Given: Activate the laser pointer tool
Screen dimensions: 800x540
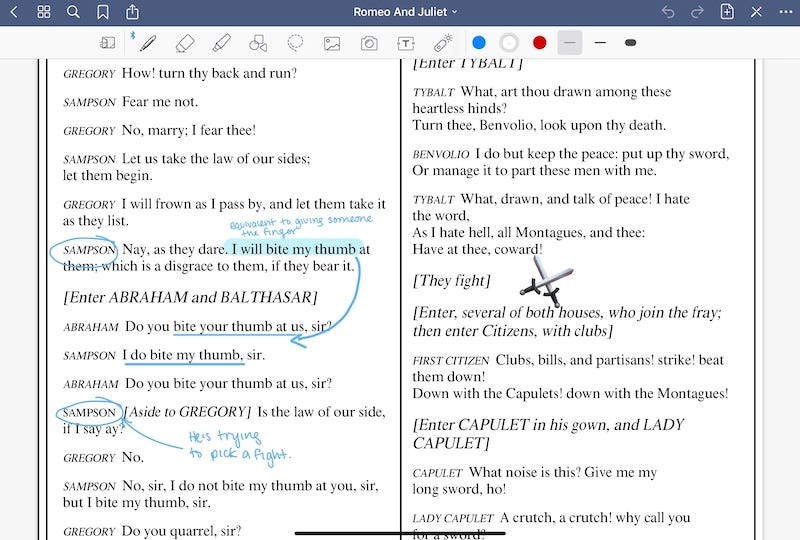Looking at the screenshot, I should point(442,43).
